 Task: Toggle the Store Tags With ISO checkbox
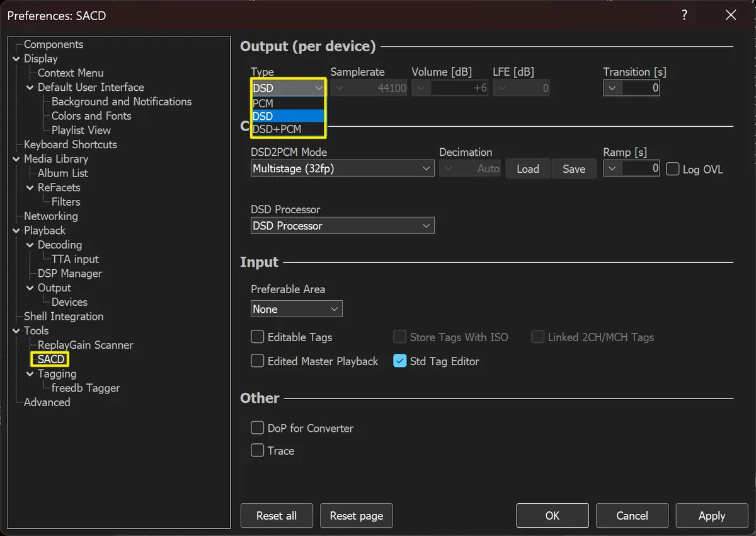point(400,337)
